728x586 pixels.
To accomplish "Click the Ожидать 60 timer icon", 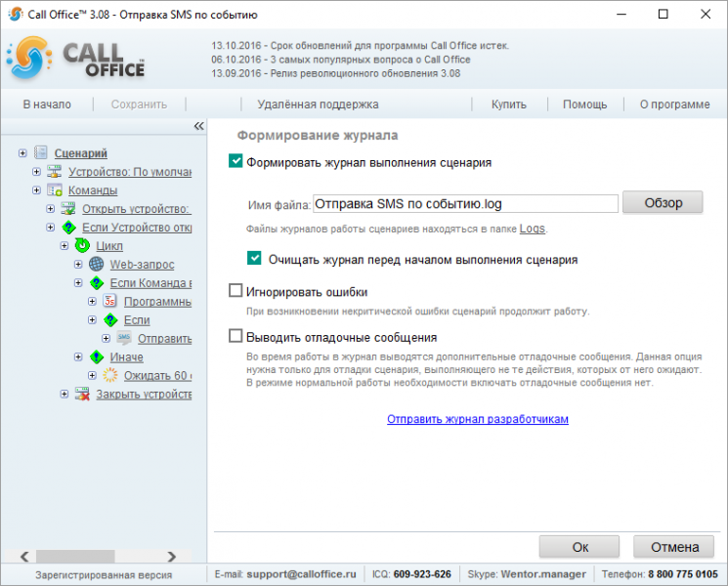I will click(110, 375).
